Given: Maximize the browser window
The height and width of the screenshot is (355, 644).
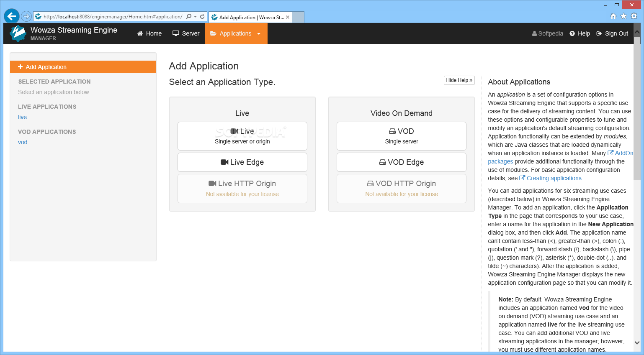Looking at the screenshot, I should pos(617,5).
